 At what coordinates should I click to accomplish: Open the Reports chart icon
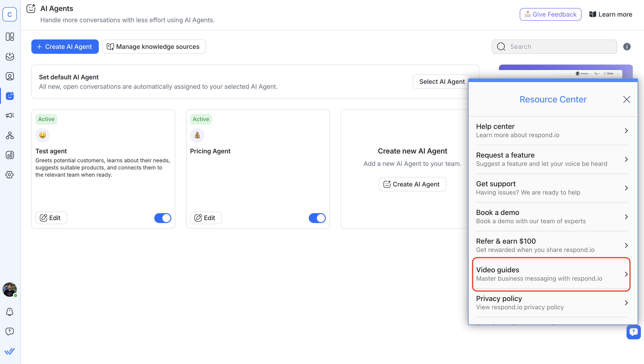pyautogui.click(x=10, y=155)
